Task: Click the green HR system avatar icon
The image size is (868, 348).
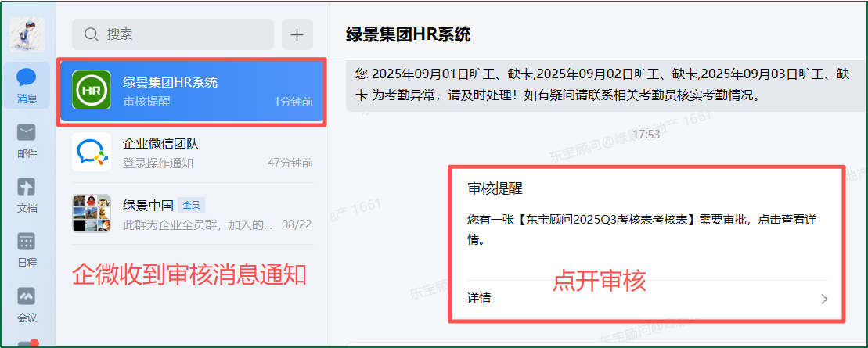Action: 92,91
